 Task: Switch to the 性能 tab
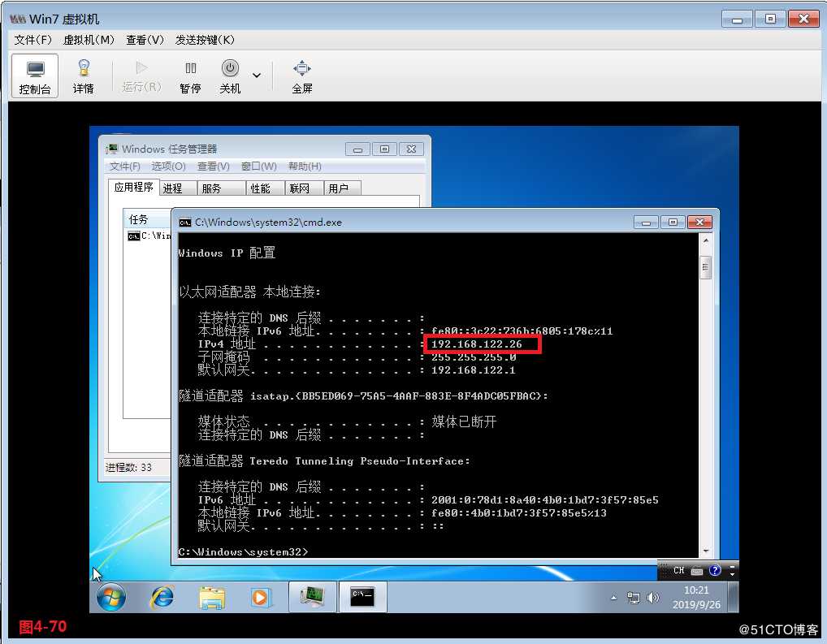pos(266,188)
